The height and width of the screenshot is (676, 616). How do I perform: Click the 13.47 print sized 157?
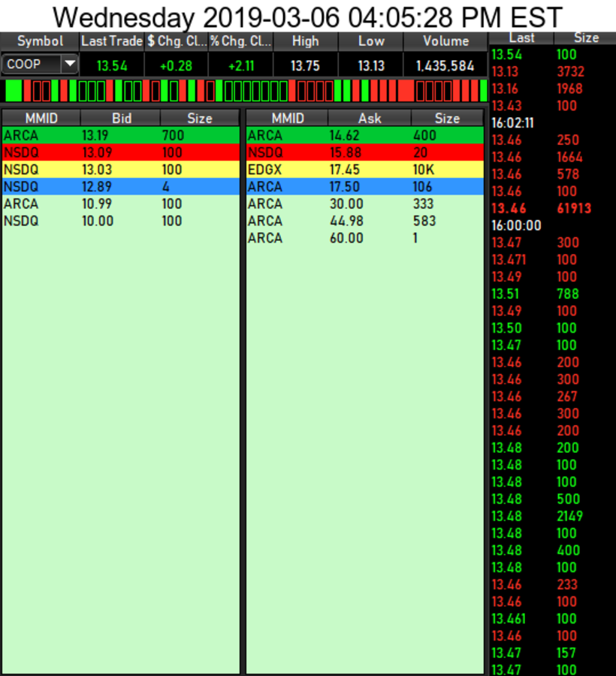click(x=553, y=653)
